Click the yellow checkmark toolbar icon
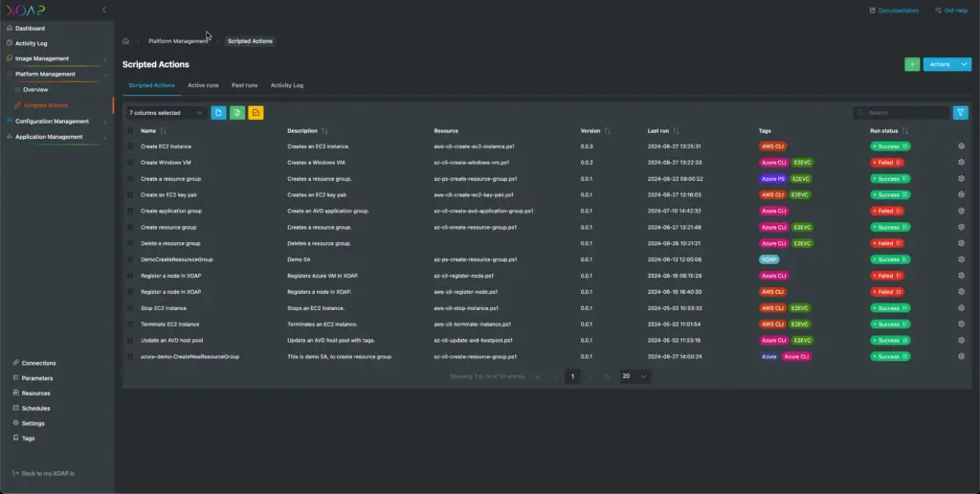The height and width of the screenshot is (494, 980). click(256, 113)
